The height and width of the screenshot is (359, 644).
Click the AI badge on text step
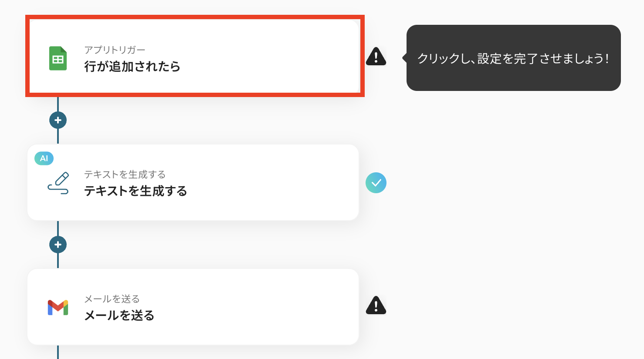click(44, 158)
